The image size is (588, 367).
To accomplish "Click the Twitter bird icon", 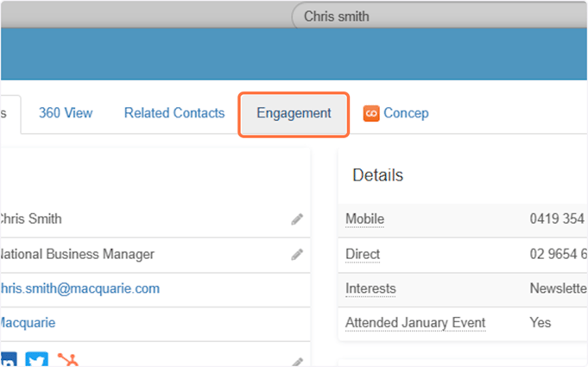I will [37, 359].
